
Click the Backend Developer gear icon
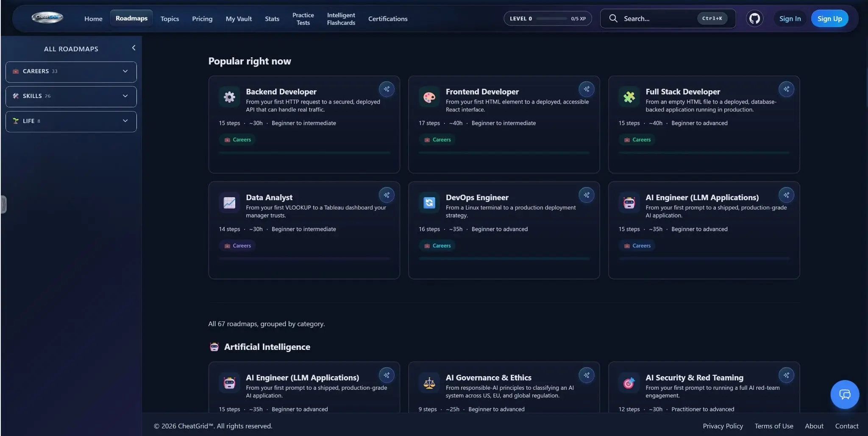(x=229, y=97)
